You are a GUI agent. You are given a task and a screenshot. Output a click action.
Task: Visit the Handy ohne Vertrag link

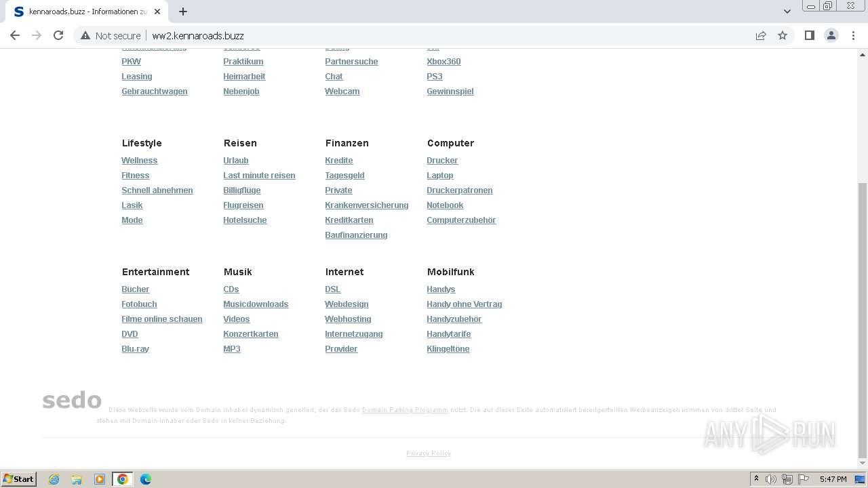pyautogui.click(x=465, y=304)
